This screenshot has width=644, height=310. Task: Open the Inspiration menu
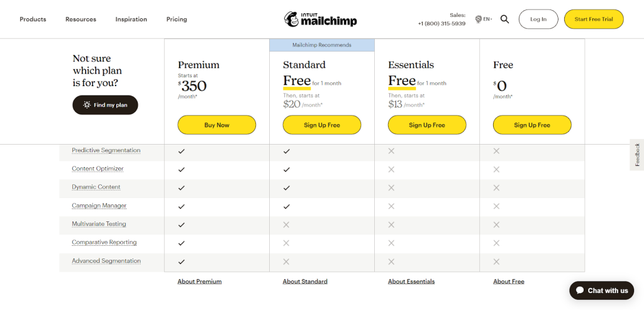[x=131, y=19]
